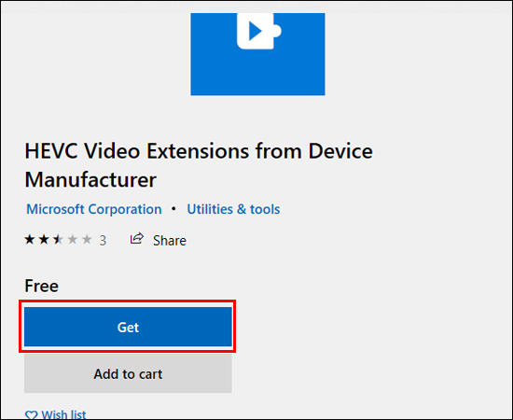Click the fourth gray rating star
Screen dimensions: 513x420
73,240
